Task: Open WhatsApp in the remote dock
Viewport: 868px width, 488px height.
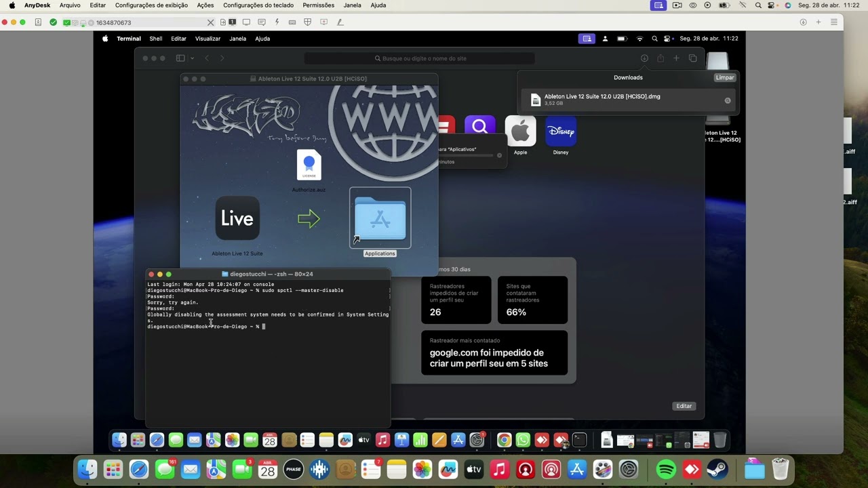Action: pos(523,440)
